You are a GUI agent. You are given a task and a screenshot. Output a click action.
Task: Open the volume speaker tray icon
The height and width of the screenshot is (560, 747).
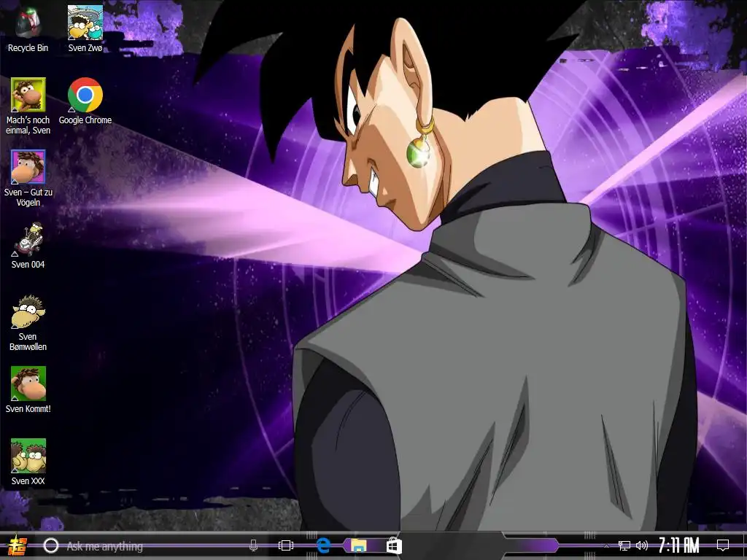pos(642,545)
